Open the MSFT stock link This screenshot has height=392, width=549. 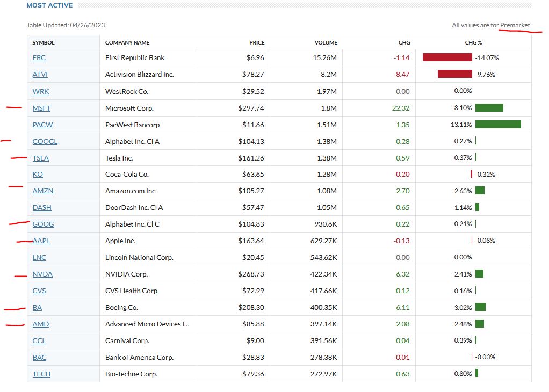coord(41,108)
